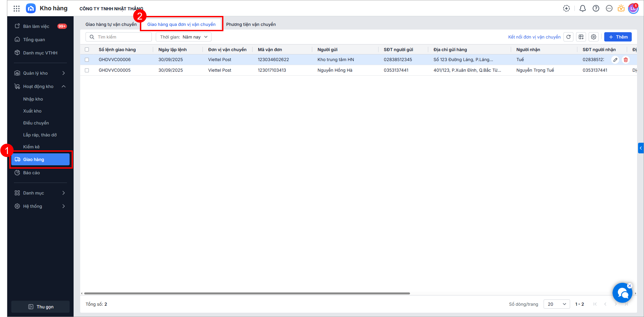Click the edit pencil icon on row GHDVVC00006
Screen dimensions: 644x317
[615, 60]
